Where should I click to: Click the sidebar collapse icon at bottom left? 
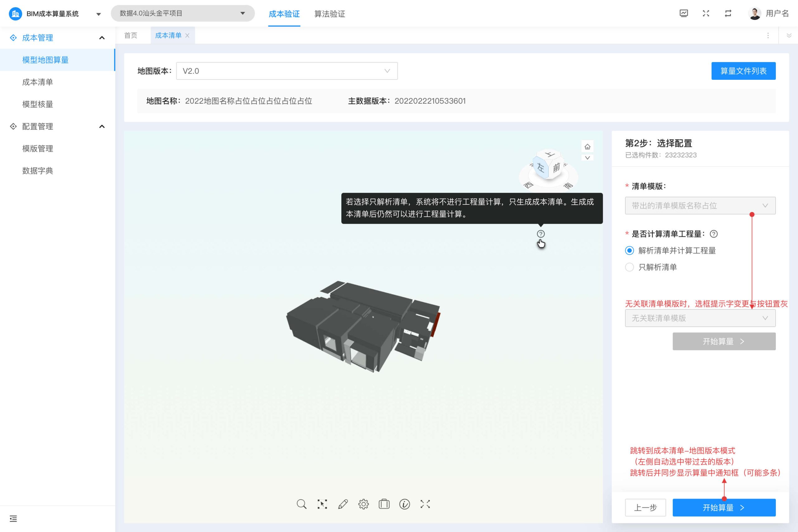13,518
